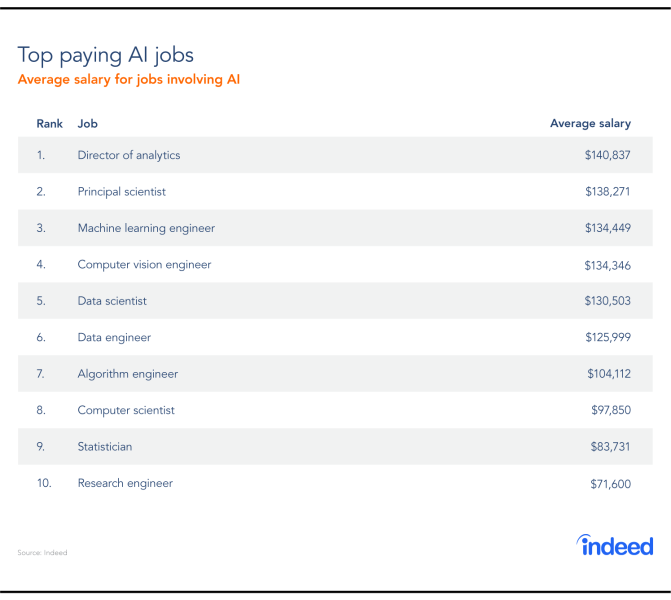Click the Indeed logo
The image size is (671, 600).
tap(615, 545)
